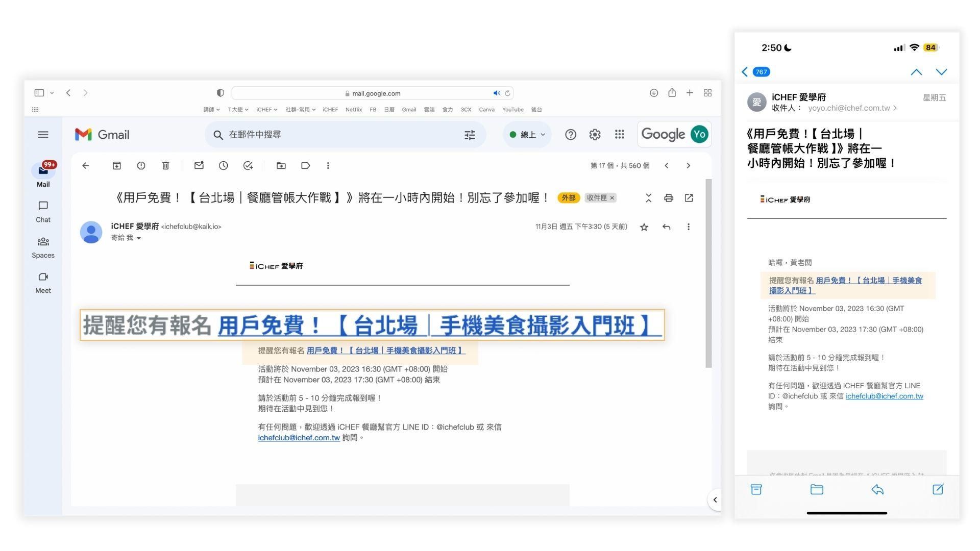Mark the email as unread
Screen dimensions: 980x551
click(199, 165)
